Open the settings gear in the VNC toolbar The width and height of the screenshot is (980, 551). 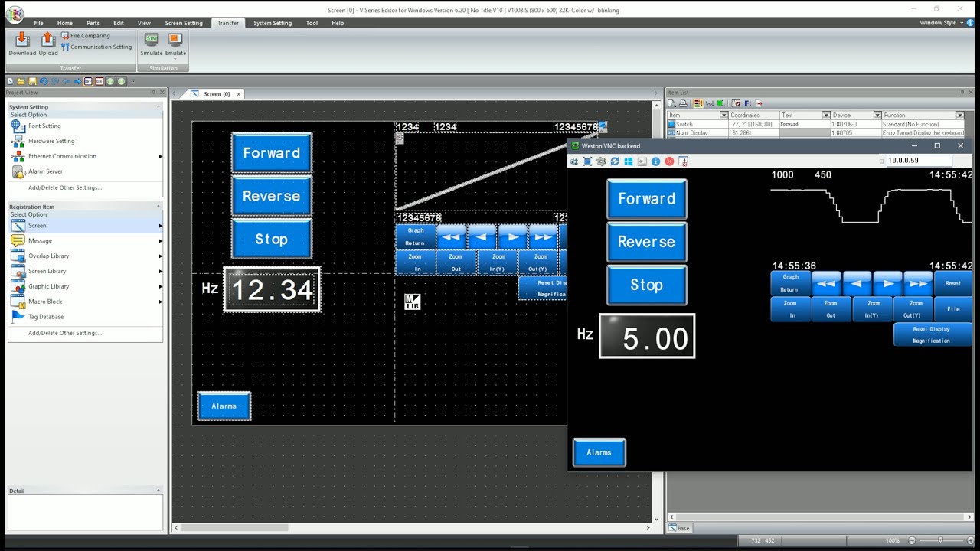[601, 161]
